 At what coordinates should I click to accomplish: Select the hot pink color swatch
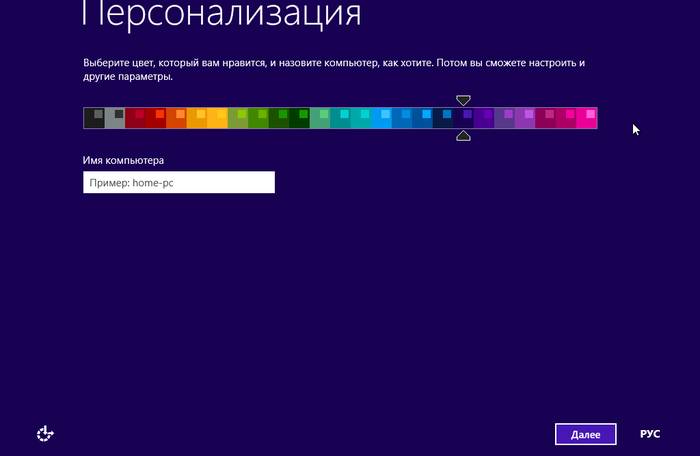coord(587,118)
